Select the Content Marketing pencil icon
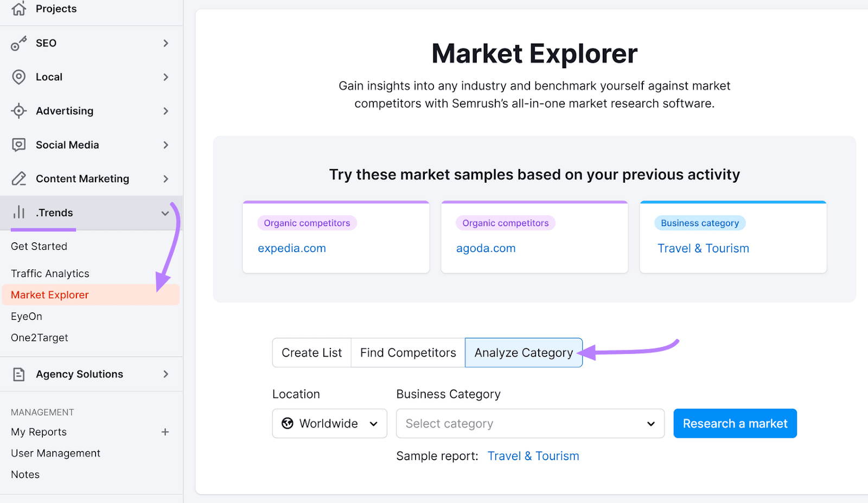 [x=18, y=178]
